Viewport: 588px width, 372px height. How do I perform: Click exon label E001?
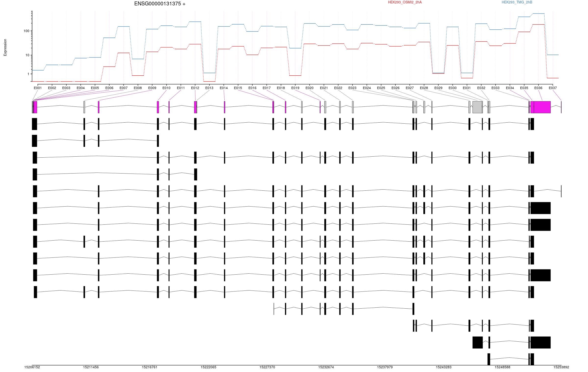click(x=38, y=88)
